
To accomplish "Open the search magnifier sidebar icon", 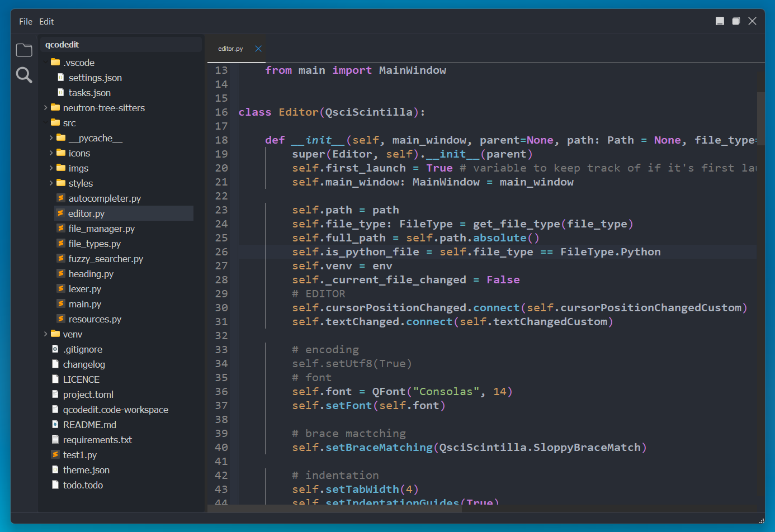I will coord(24,75).
